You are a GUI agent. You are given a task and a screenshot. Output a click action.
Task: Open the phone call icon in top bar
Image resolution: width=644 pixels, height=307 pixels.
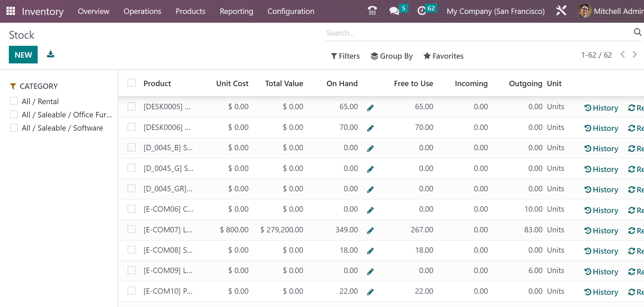coord(372,11)
